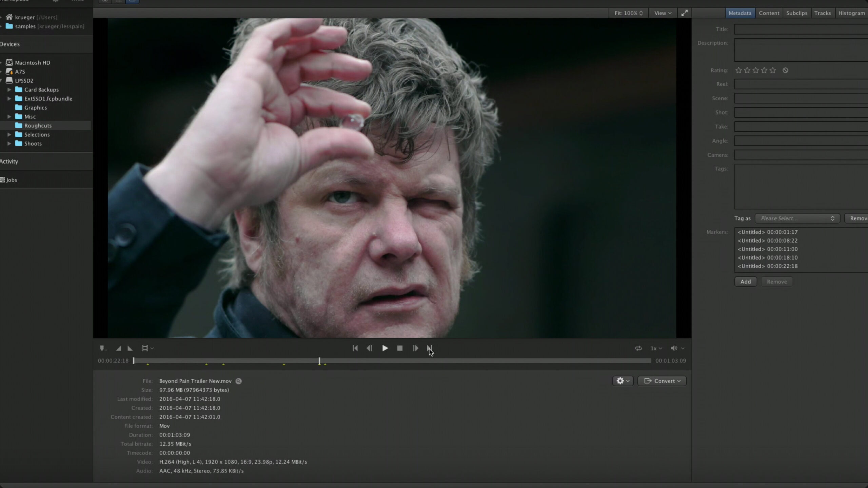Expand the Selections folder
Viewport: 868px width, 488px height.
9,135
